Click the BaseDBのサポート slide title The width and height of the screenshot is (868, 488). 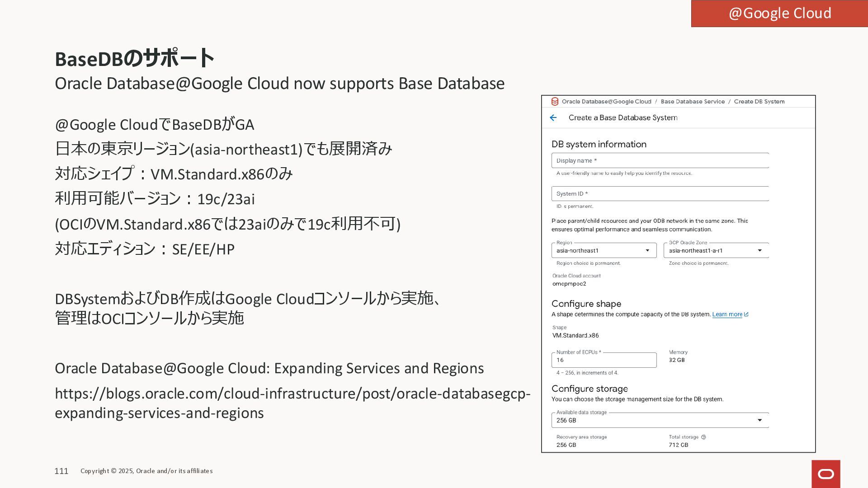(x=134, y=59)
